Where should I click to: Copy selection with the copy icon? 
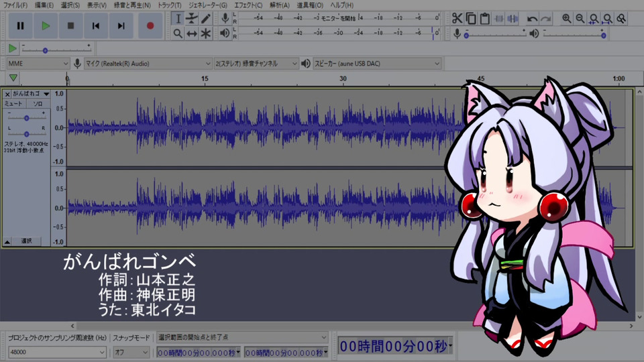point(471,19)
